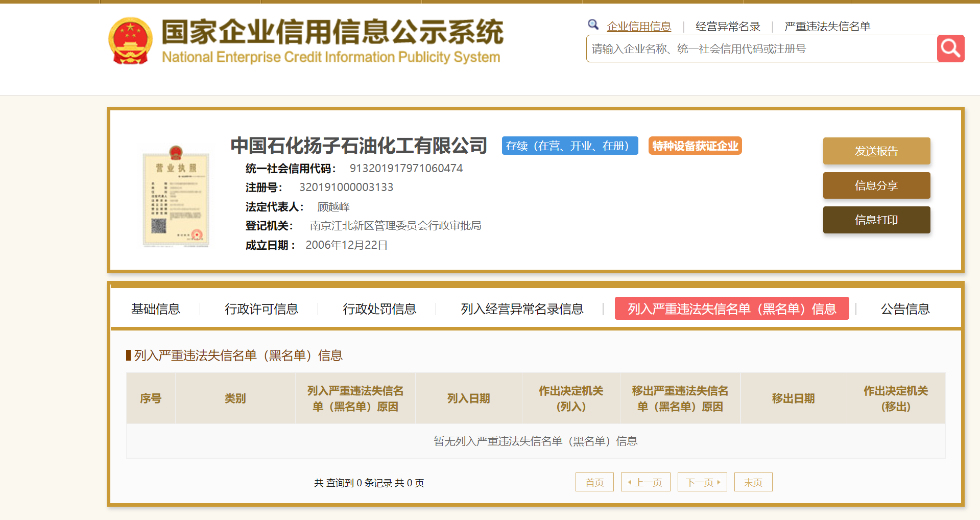
Task: Click the record count text 共 查询到 0 条记录
Action: click(353, 483)
